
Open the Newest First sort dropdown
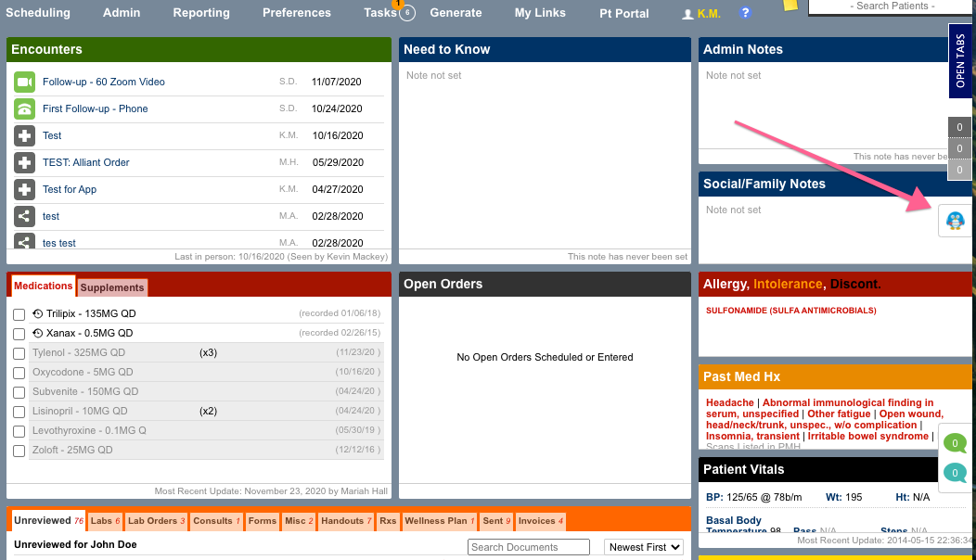click(643, 547)
